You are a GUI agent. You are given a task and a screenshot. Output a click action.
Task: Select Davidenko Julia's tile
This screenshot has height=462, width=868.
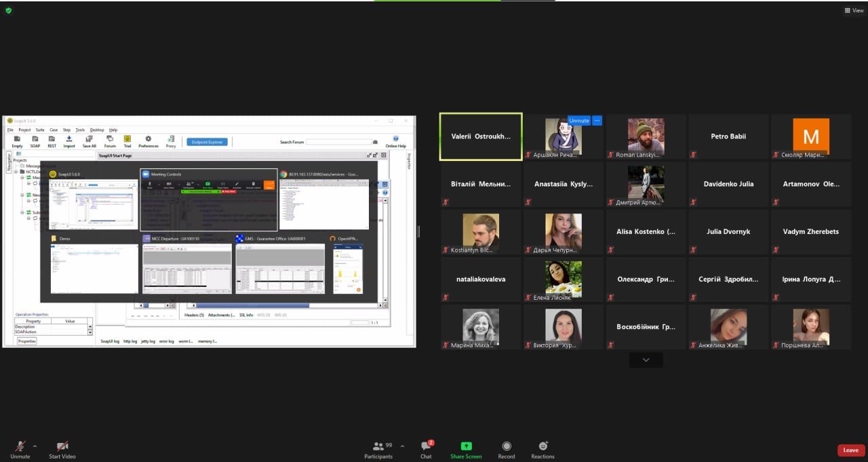(728, 184)
